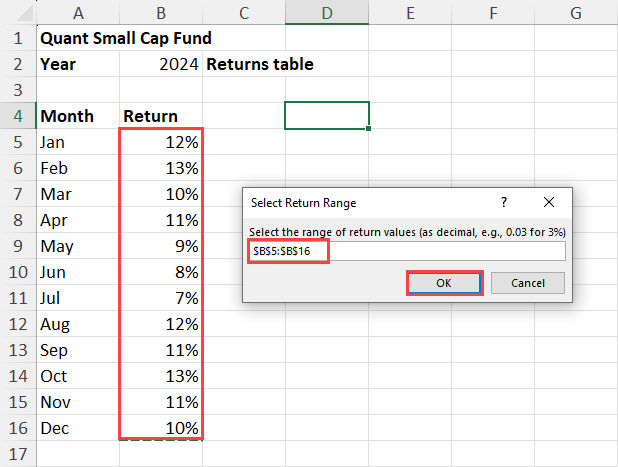Click the Select Return Range dialog title
618x467 pixels.
point(303,203)
